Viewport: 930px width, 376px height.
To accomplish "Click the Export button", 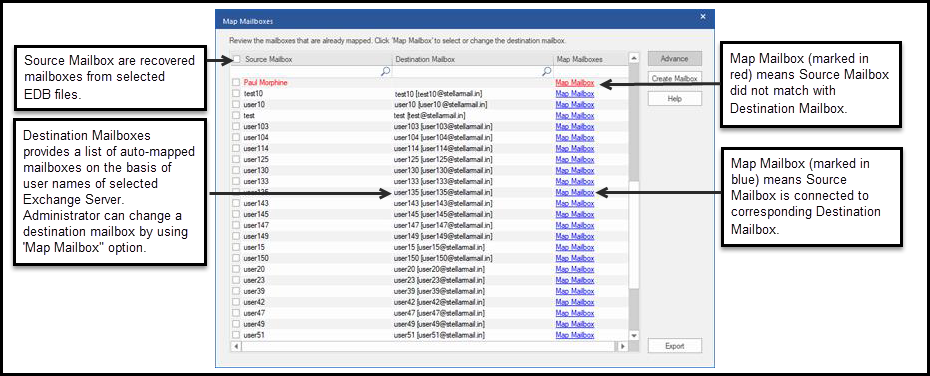I will pyautogui.click(x=674, y=346).
